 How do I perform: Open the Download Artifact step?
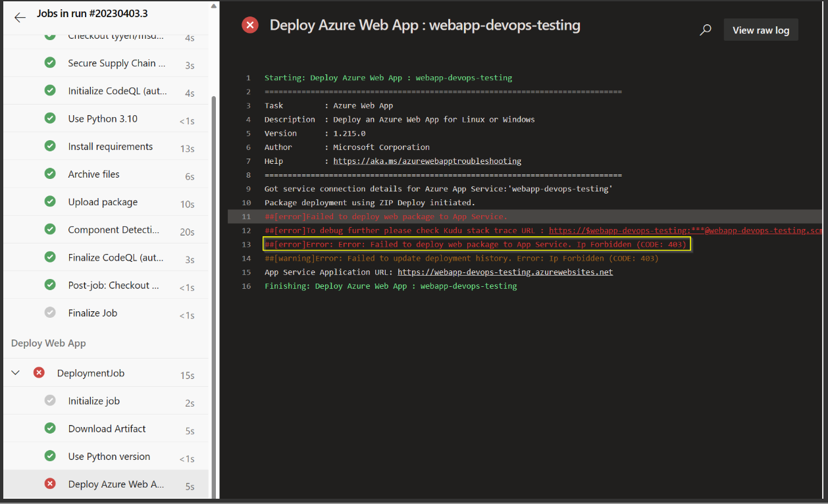tap(106, 428)
